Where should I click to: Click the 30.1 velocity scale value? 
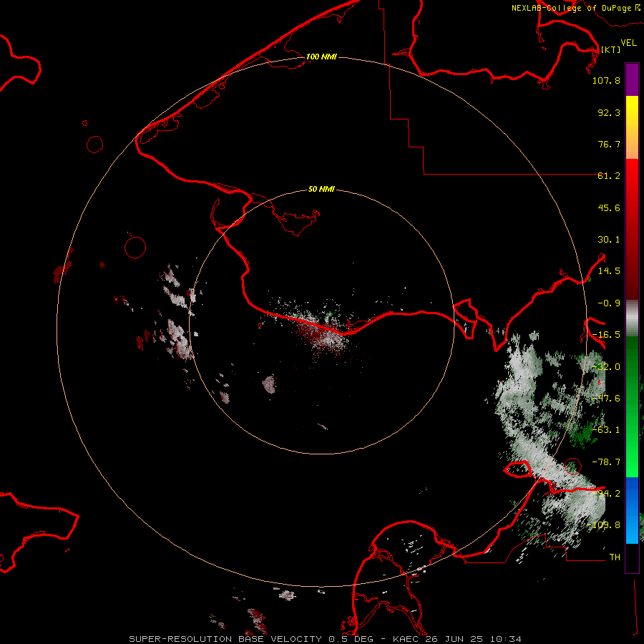(609, 240)
